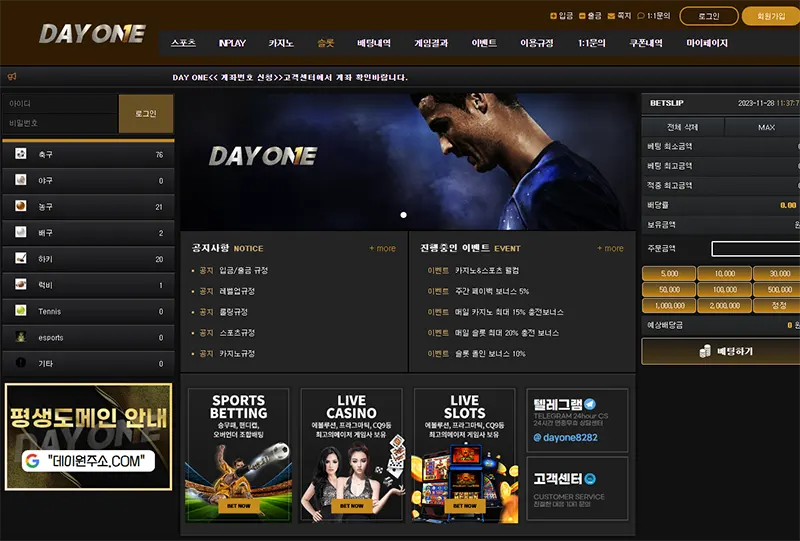Screen dimensions: 800x541
Task: Click the 평생도메인 안내 banner
Action: coord(88,437)
